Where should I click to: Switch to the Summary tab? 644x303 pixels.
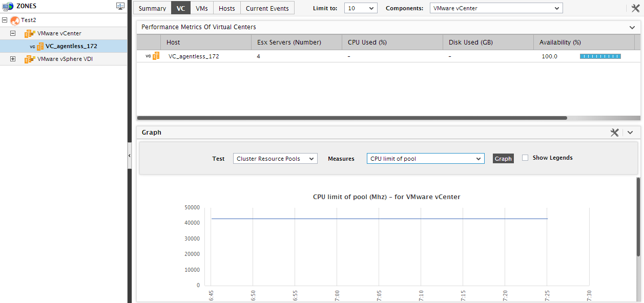point(152,8)
